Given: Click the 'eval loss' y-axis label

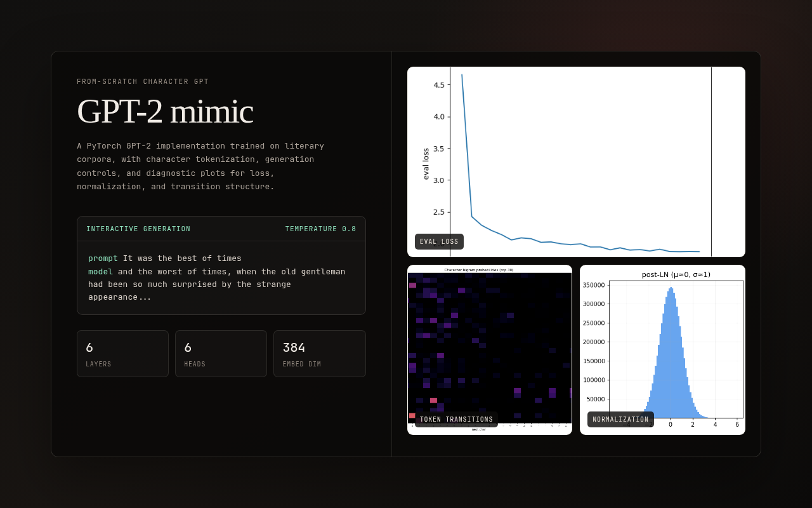Looking at the screenshot, I should (x=426, y=164).
